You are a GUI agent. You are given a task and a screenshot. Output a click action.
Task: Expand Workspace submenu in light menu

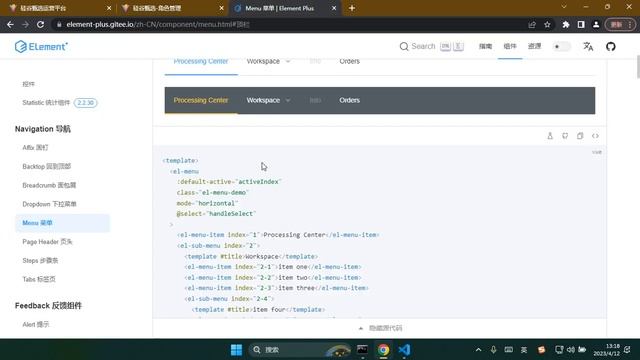[x=268, y=62]
